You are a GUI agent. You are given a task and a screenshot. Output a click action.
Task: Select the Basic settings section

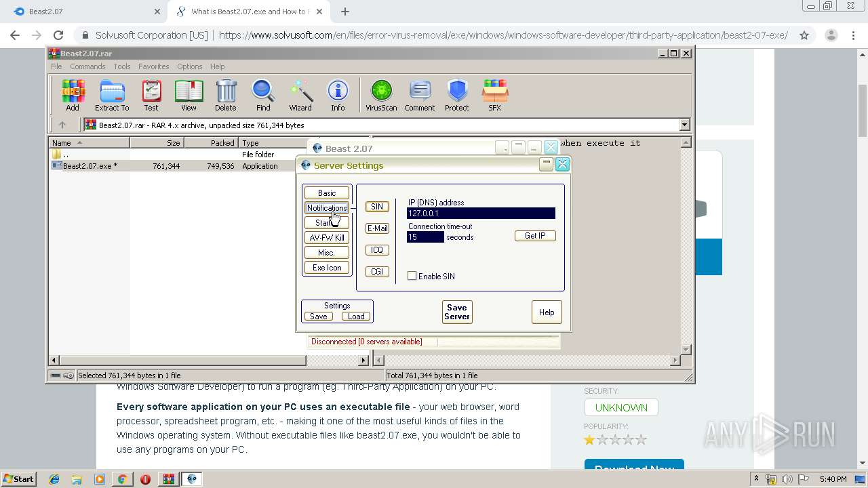(x=327, y=193)
